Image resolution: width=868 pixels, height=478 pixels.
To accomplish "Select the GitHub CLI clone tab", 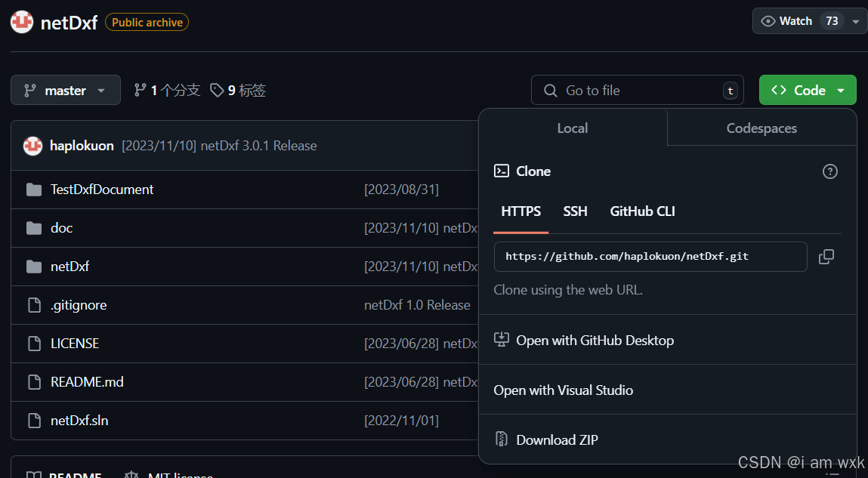I will (643, 211).
